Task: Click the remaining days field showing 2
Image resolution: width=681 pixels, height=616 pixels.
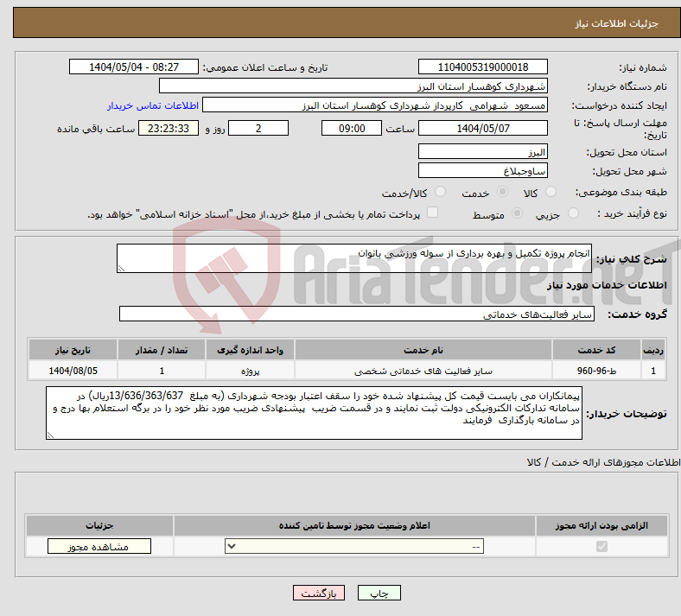Action: (258, 128)
